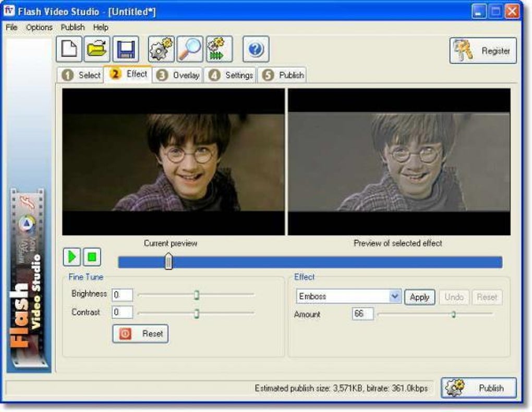Go to step 5 Publish tab
Screen dimensions: 532x412
click(282, 75)
